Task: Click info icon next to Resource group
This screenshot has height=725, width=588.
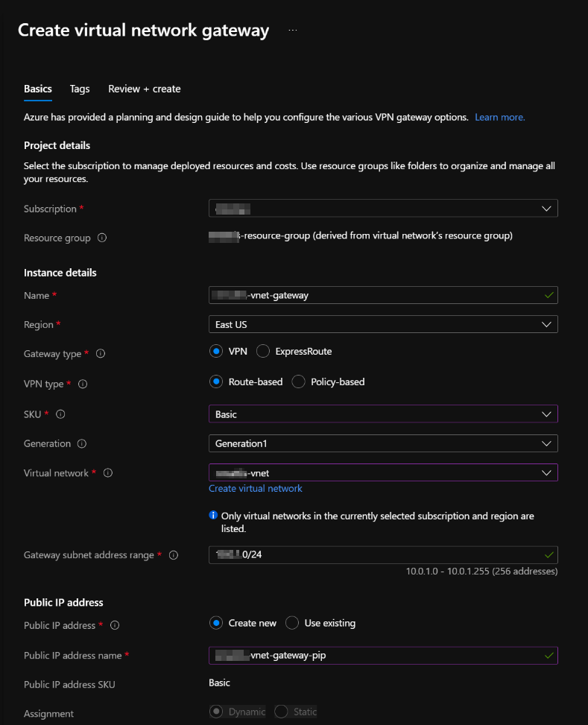Action: tap(102, 238)
